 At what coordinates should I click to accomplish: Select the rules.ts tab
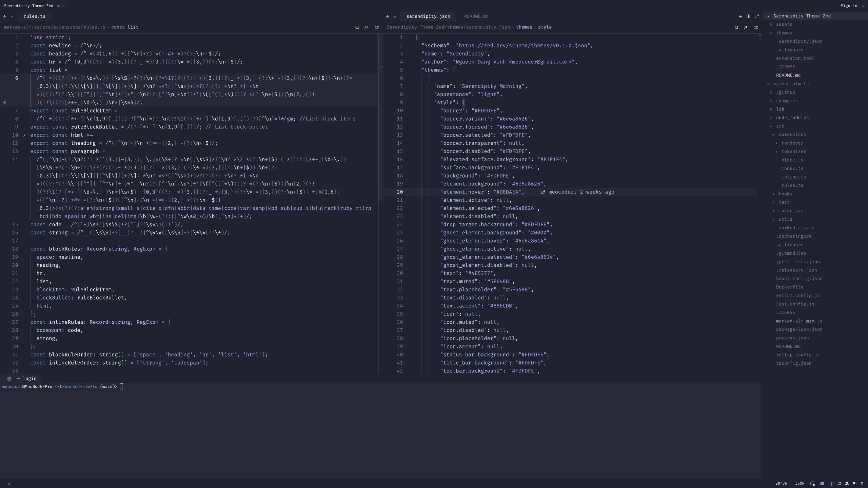35,16
